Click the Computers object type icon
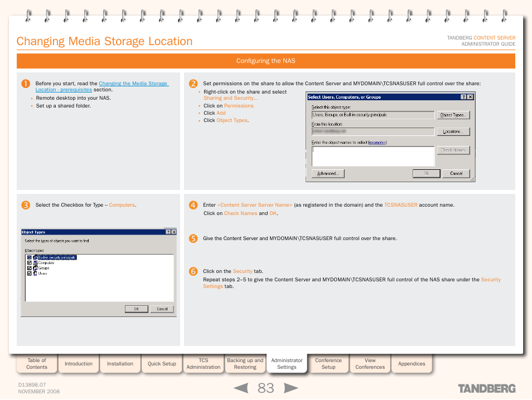The height and width of the screenshot is (400, 532). pos(35,263)
